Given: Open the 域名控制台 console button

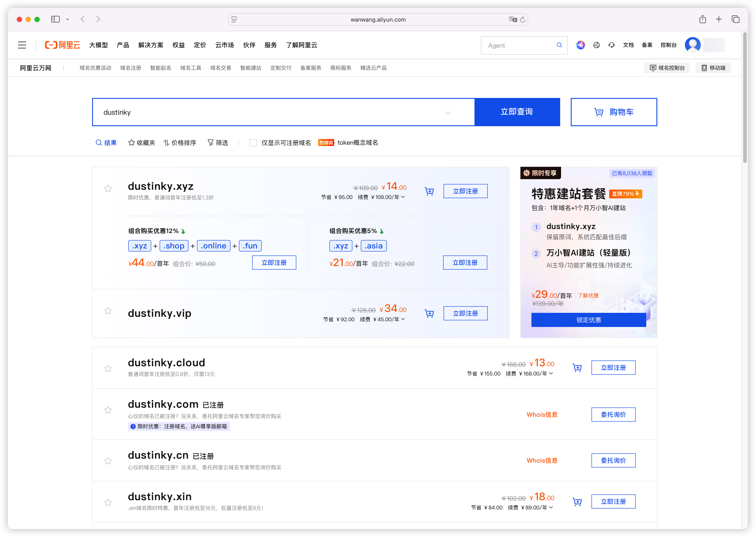Looking at the screenshot, I should (667, 68).
